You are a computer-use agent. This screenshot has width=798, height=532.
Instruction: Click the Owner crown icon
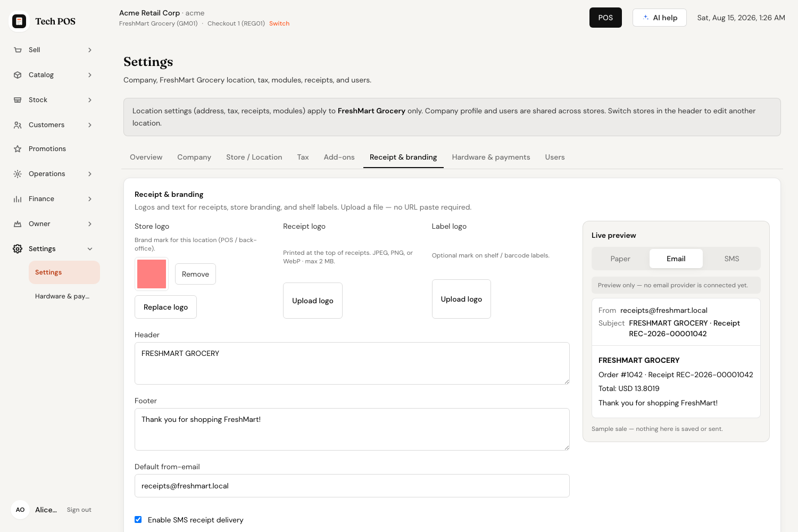(x=18, y=224)
